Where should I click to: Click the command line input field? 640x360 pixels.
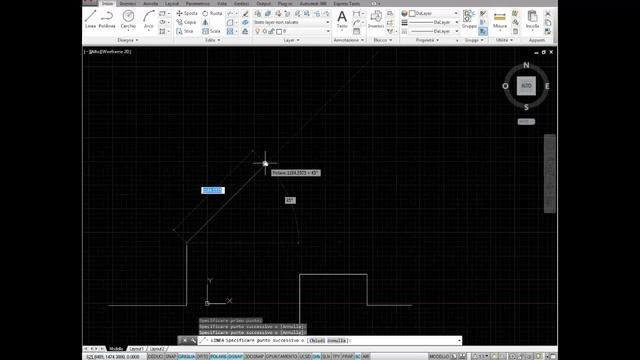[x=330, y=340]
